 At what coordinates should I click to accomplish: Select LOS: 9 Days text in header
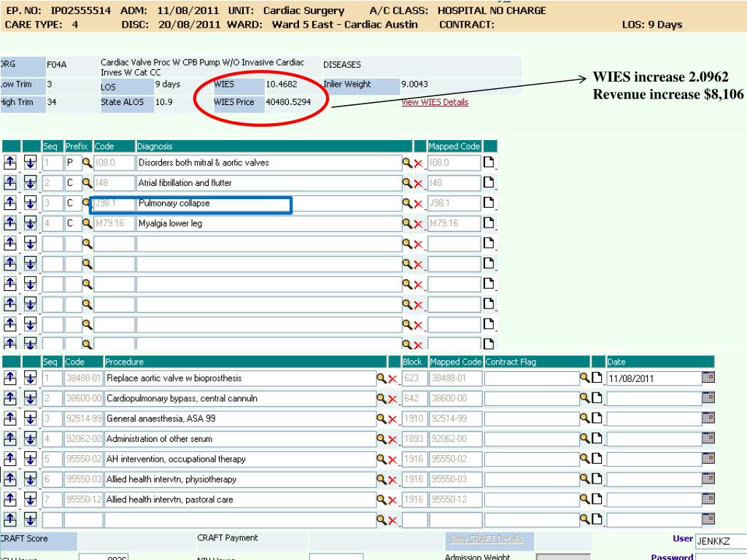point(651,25)
